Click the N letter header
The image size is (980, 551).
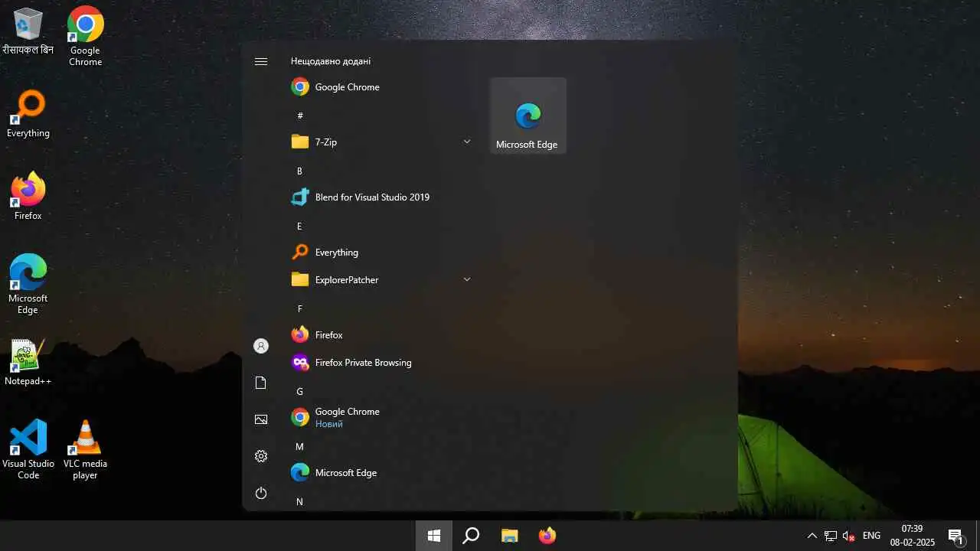point(299,501)
